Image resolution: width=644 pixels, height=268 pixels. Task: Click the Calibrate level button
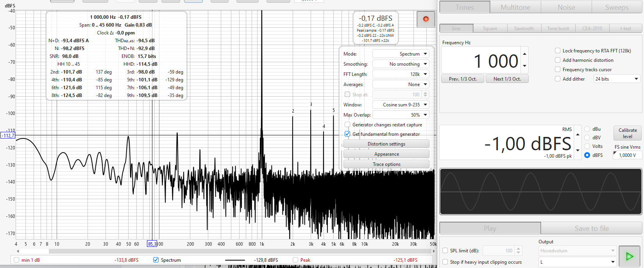(x=628, y=133)
